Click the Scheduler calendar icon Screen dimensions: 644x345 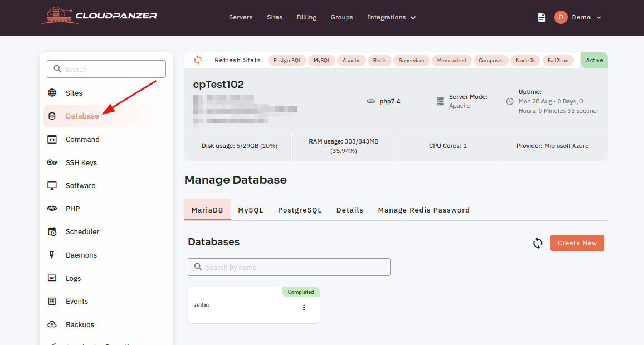[x=52, y=232]
